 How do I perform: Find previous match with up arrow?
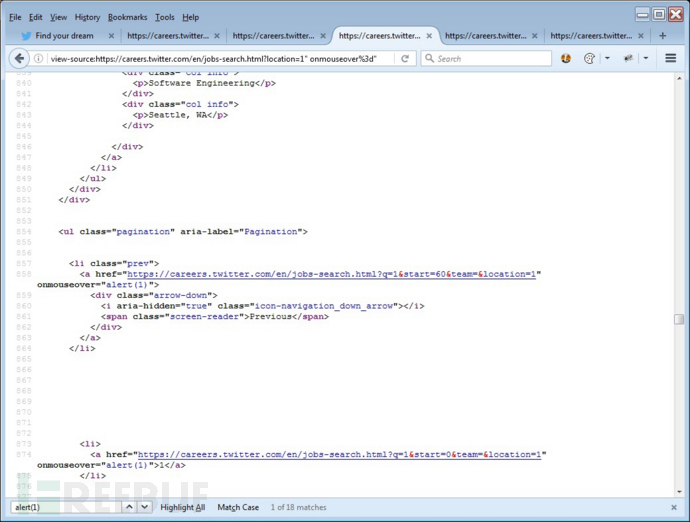click(129, 507)
